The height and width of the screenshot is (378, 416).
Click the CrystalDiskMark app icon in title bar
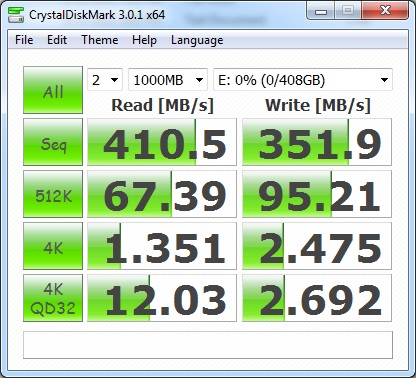pos(16,15)
